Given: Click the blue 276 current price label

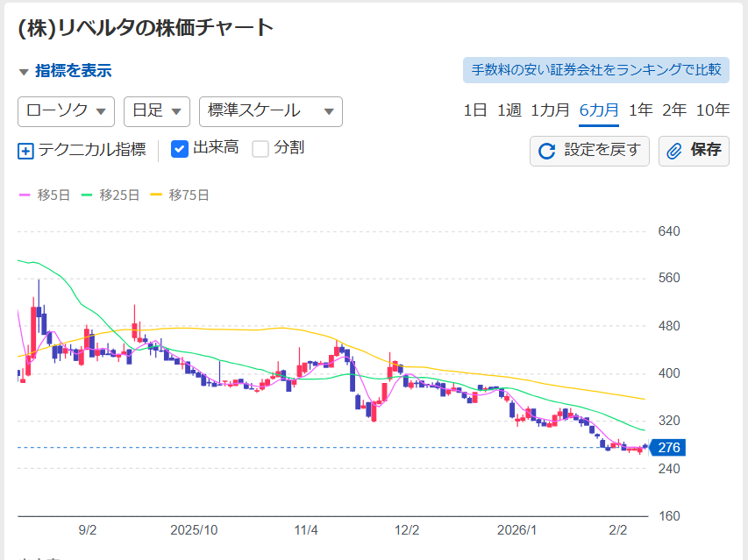Looking at the screenshot, I should click(x=668, y=447).
